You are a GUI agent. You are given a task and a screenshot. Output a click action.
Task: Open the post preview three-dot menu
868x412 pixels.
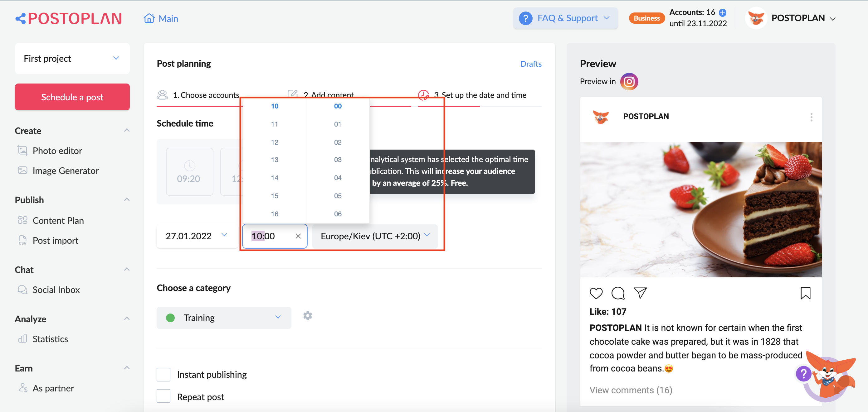pos(812,117)
